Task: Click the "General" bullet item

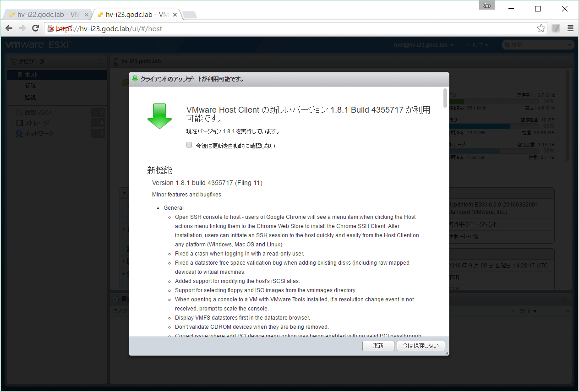Action: tap(174, 208)
